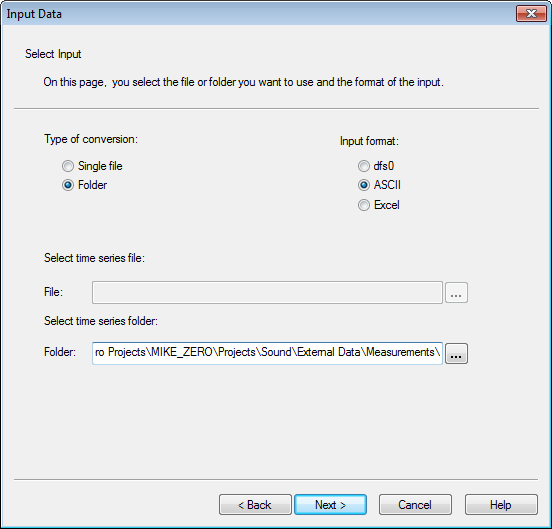Click the File path text field

pyautogui.click(x=267, y=292)
